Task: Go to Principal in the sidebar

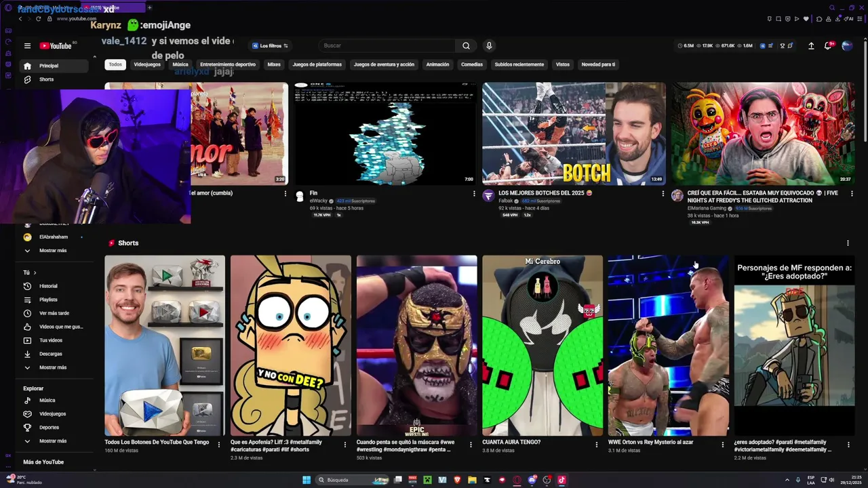Action: click(53, 66)
